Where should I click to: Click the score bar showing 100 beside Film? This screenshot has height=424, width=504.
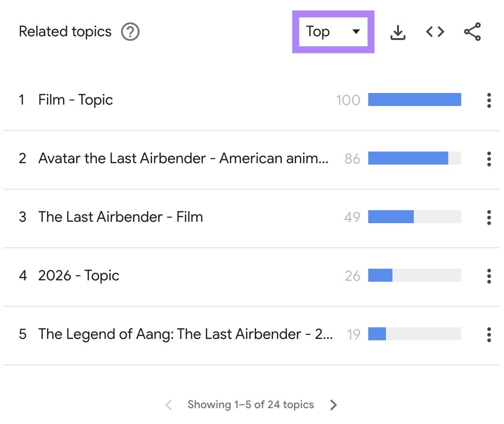414,100
